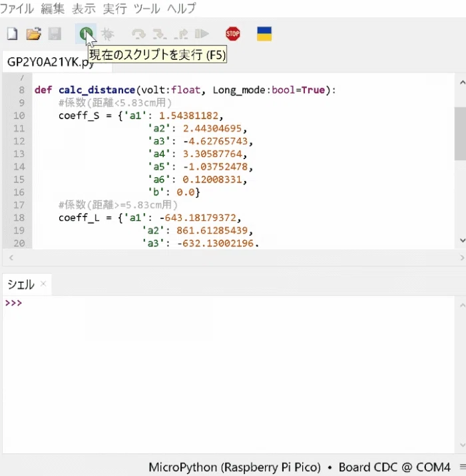Close the シェル tab

[43, 284]
